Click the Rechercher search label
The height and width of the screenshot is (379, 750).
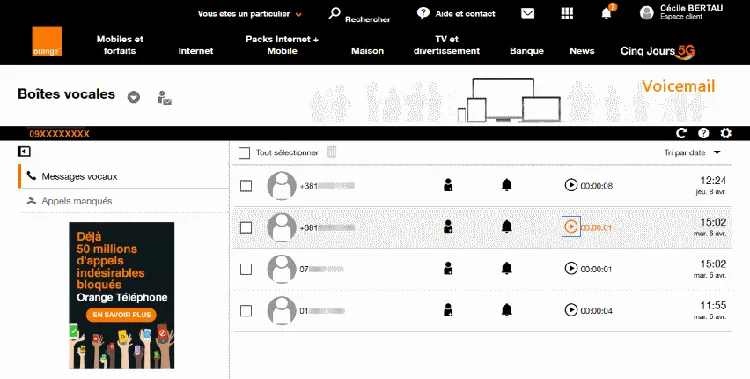(x=368, y=20)
